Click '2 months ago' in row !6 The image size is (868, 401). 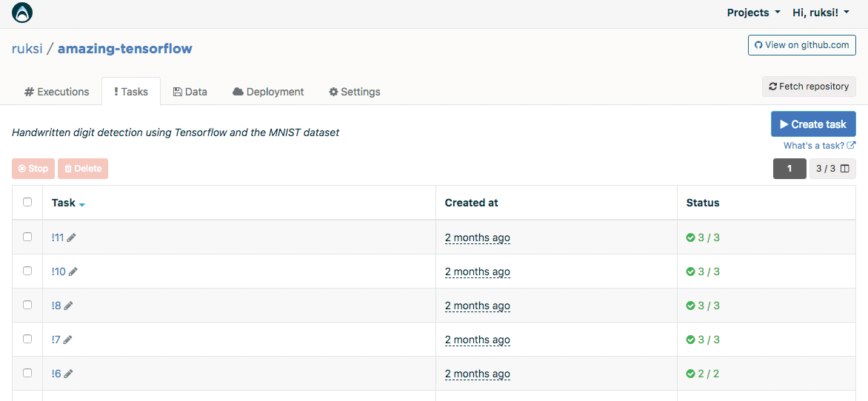(477, 374)
